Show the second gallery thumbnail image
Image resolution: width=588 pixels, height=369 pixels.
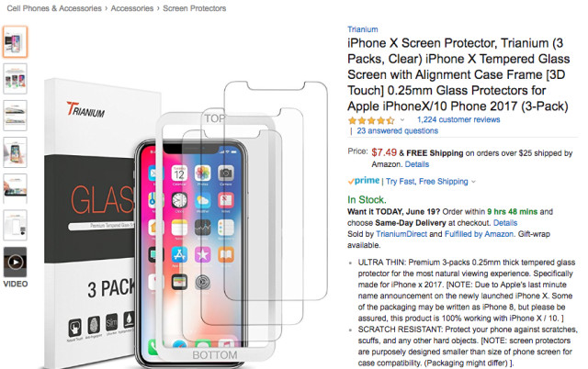coord(16,78)
